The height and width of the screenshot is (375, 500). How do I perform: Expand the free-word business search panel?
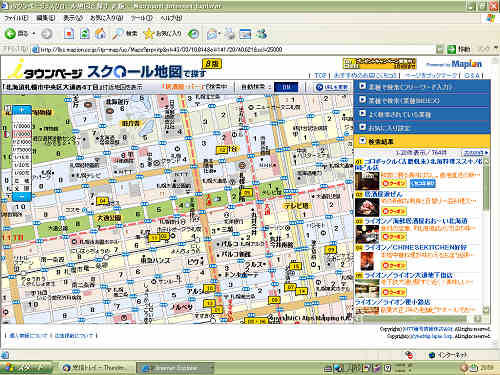pyautogui.click(x=422, y=86)
